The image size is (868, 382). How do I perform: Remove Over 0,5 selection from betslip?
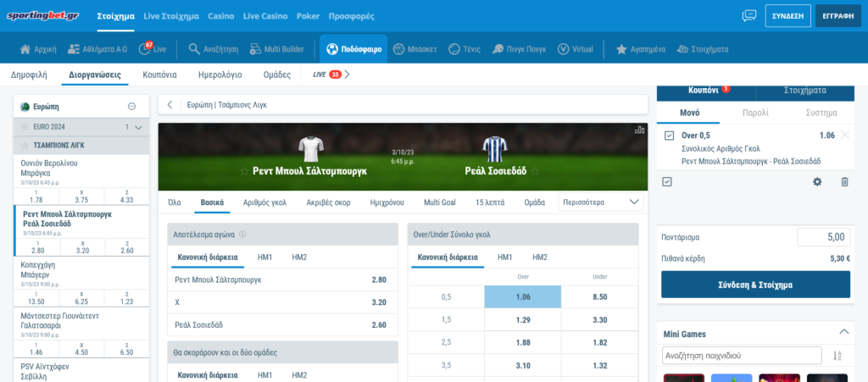(x=845, y=135)
